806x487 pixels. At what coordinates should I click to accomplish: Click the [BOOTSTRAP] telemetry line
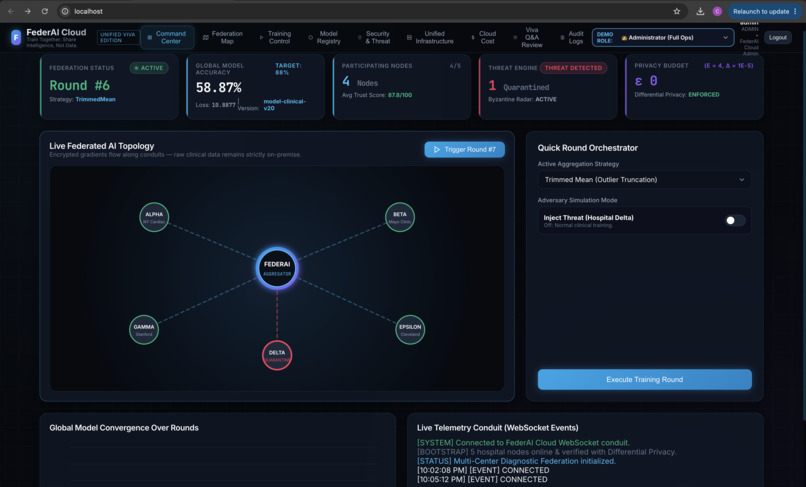click(x=546, y=452)
